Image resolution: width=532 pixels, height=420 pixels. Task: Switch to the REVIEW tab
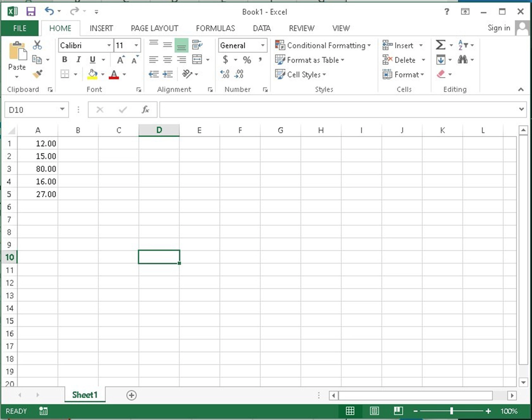point(301,28)
